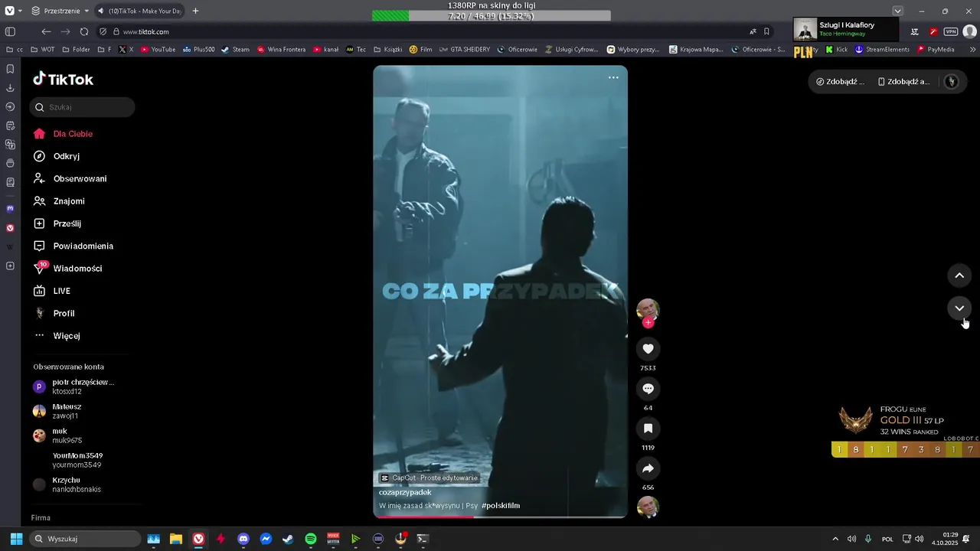Screen dimensions: 980x551
Task: Go back with the browser back arrow
Action: coord(46,31)
